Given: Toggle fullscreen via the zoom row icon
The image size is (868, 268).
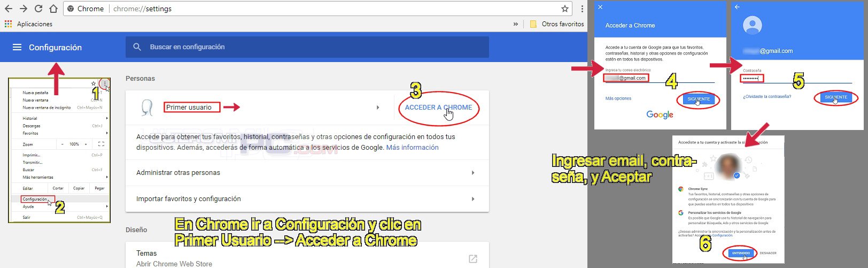Looking at the screenshot, I should point(101,144).
